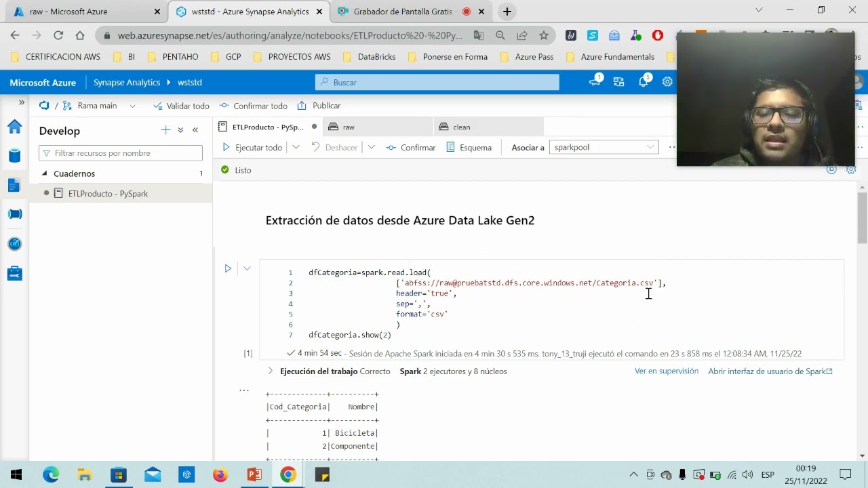Image resolution: width=868 pixels, height=488 pixels.
Task: Switch to the raw tab
Action: 377,127
